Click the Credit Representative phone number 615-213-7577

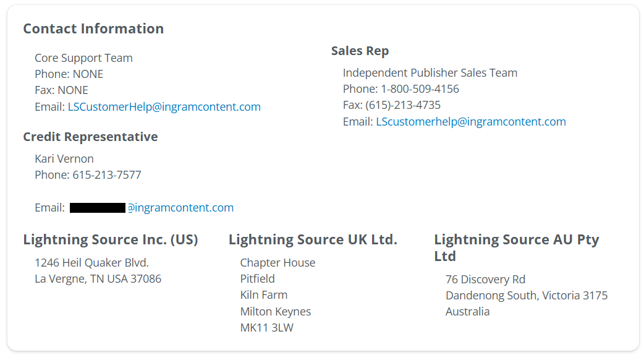(x=107, y=175)
